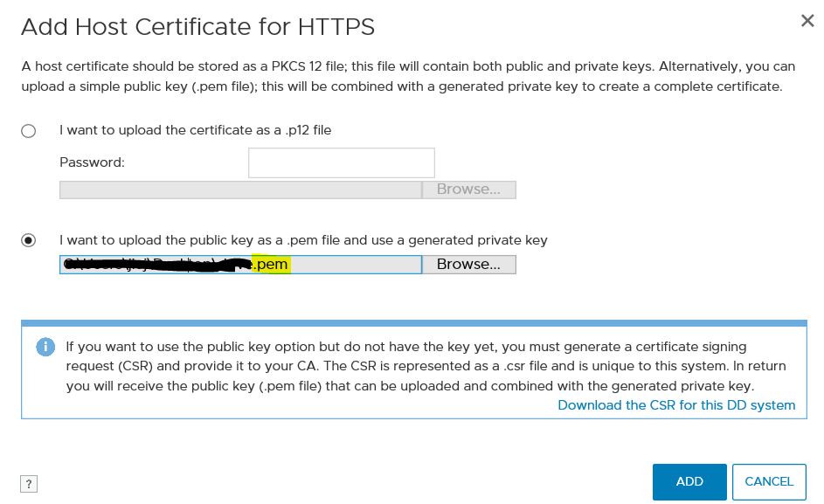
Task: Download the CSR for this DD system
Action: (676, 404)
